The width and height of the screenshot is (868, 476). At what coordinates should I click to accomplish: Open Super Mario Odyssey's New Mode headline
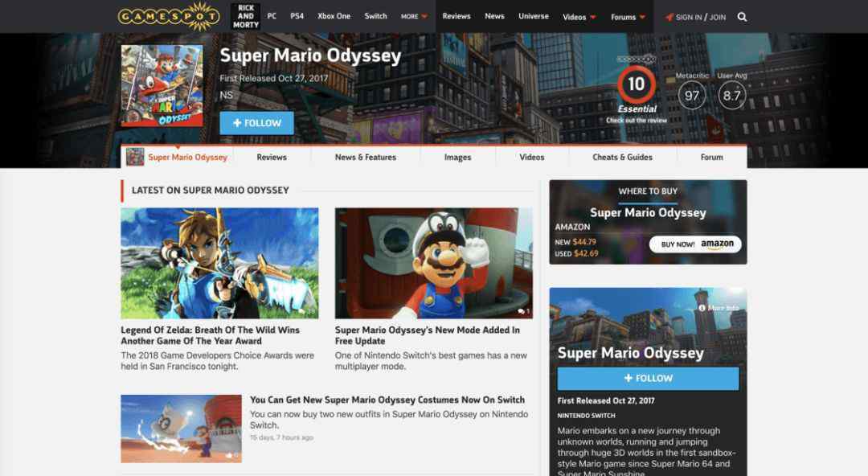[x=428, y=335]
